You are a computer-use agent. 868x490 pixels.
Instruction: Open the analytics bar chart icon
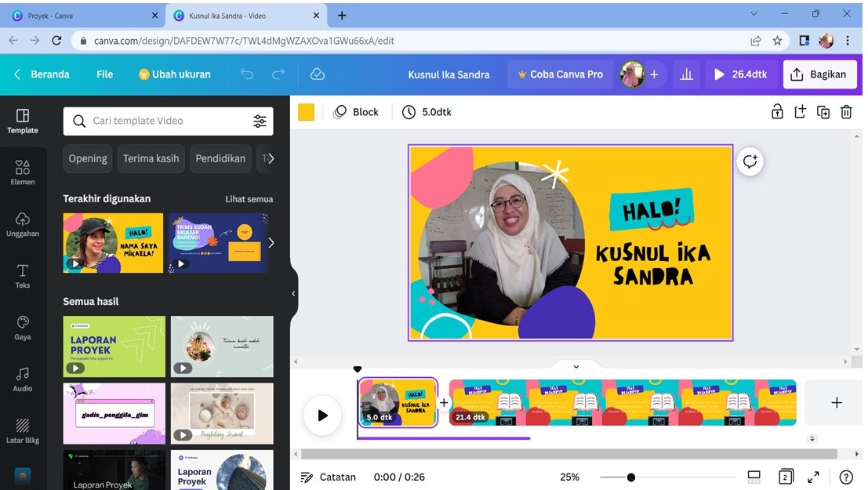pos(686,74)
